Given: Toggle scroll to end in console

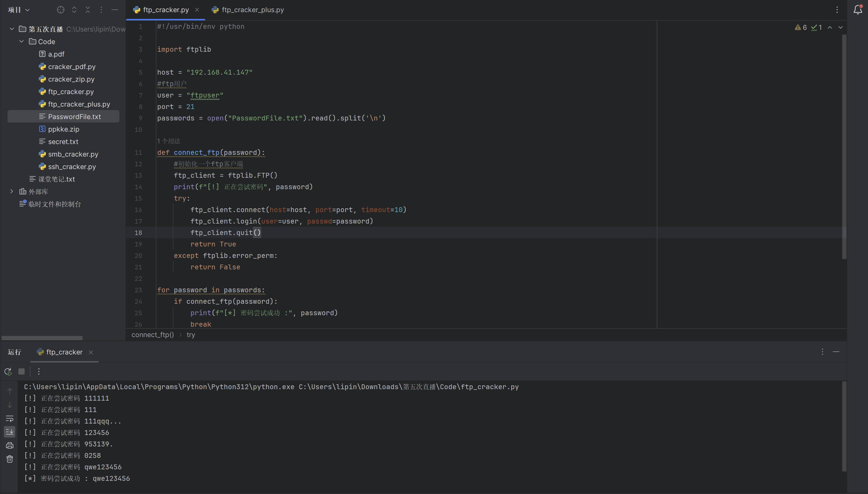Looking at the screenshot, I should click(10, 432).
